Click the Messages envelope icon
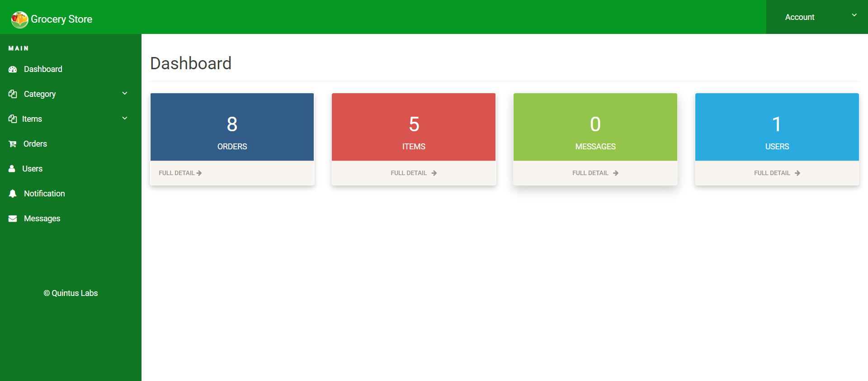The width and height of the screenshot is (868, 381). pos(13,219)
